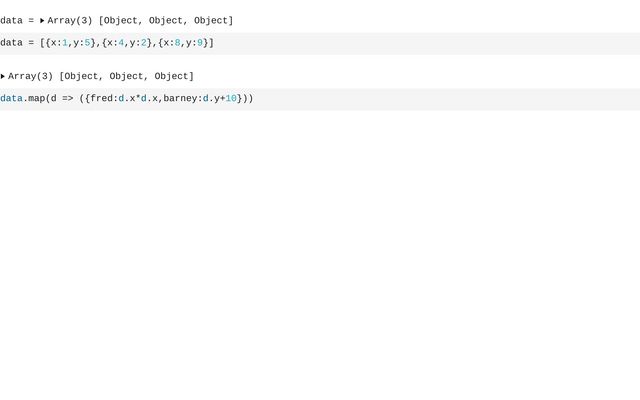This screenshot has height=400, width=640.
Task: Expand the mapped Array(3) result triangle
Action: [x=3, y=77]
